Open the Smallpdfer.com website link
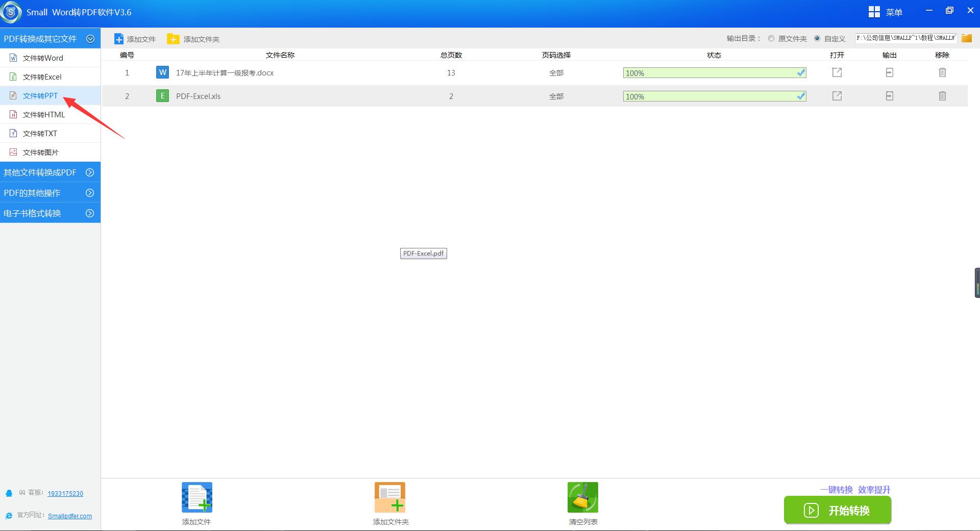The width and height of the screenshot is (980, 531). [x=70, y=516]
